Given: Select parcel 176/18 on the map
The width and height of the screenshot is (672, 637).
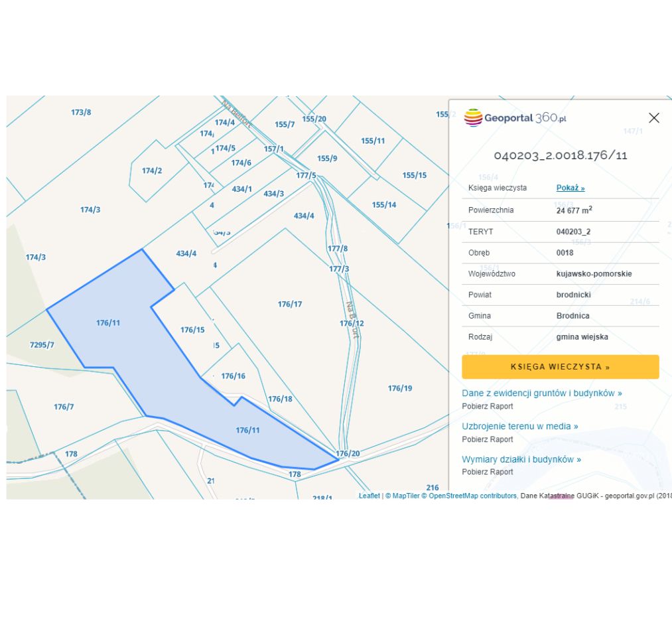Looking at the screenshot, I should pyautogui.click(x=280, y=399).
